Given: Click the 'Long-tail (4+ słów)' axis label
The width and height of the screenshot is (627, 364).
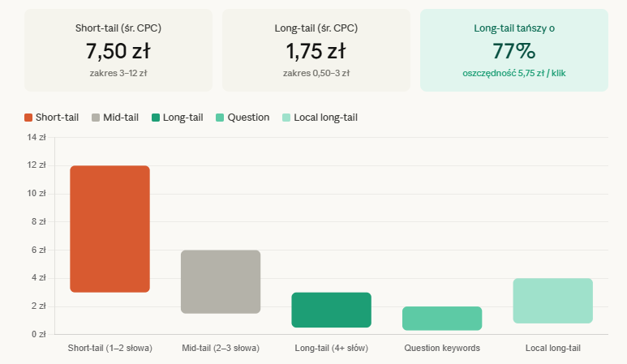Looking at the screenshot, I should (331, 348).
